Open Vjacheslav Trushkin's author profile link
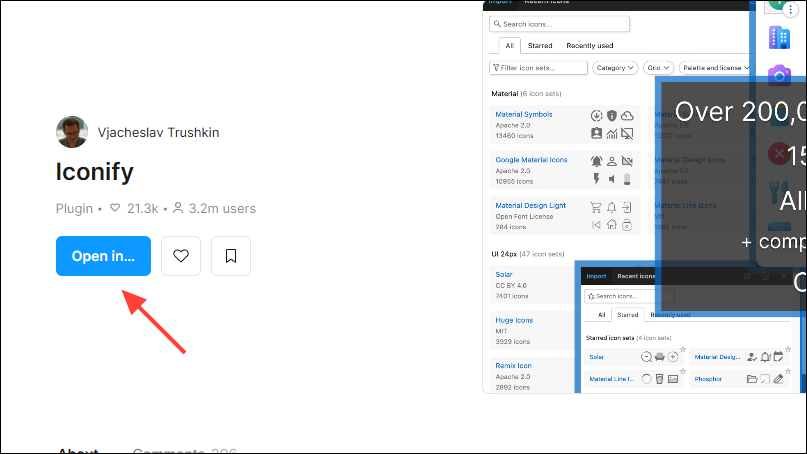This screenshot has width=807, height=454. [x=159, y=132]
